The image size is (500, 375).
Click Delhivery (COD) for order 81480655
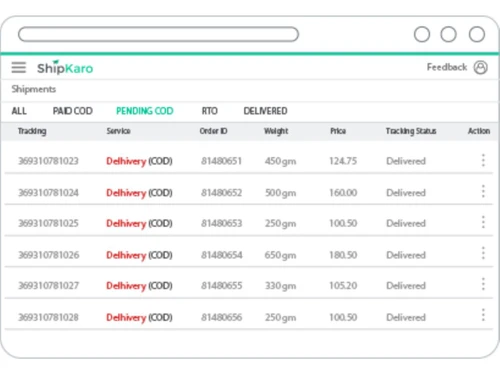(x=139, y=286)
